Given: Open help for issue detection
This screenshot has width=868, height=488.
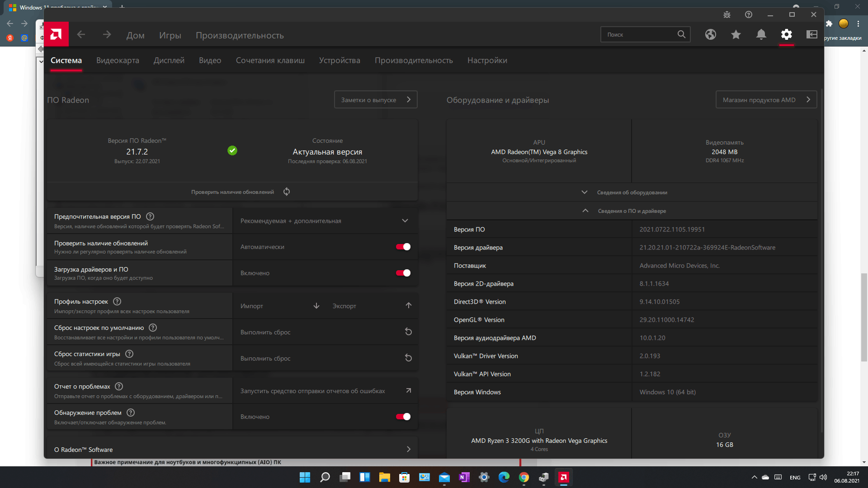Looking at the screenshot, I should click(x=131, y=413).
